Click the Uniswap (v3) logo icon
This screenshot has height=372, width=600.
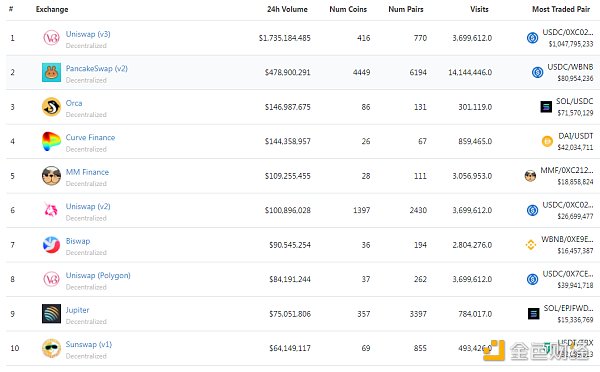click(x=51, y=38)
